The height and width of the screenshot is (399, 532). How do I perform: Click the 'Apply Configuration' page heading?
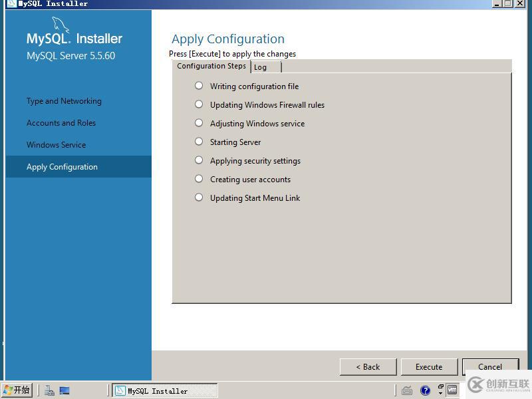[228, 39]
